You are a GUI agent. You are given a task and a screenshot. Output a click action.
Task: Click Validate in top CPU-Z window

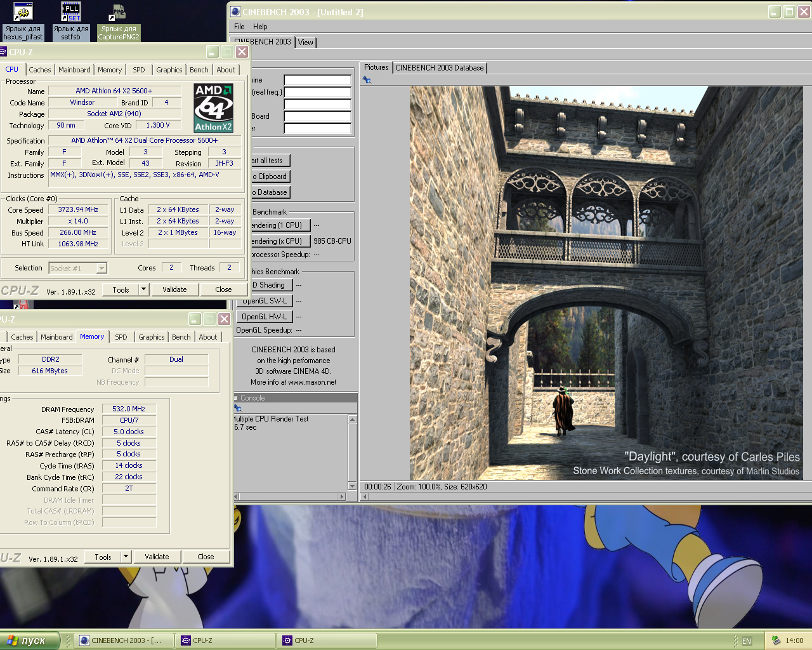(x=174, y=289)
